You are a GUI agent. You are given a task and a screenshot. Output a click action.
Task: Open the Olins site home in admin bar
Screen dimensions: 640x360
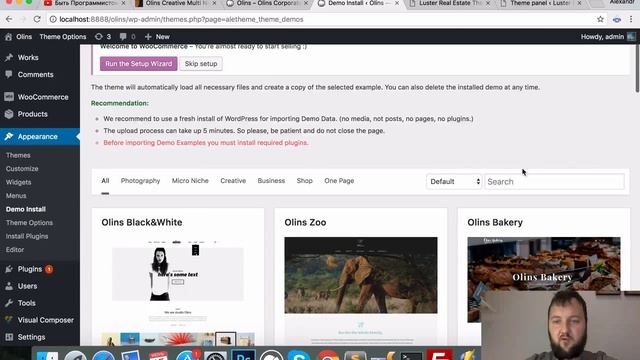tap(19, 37)
